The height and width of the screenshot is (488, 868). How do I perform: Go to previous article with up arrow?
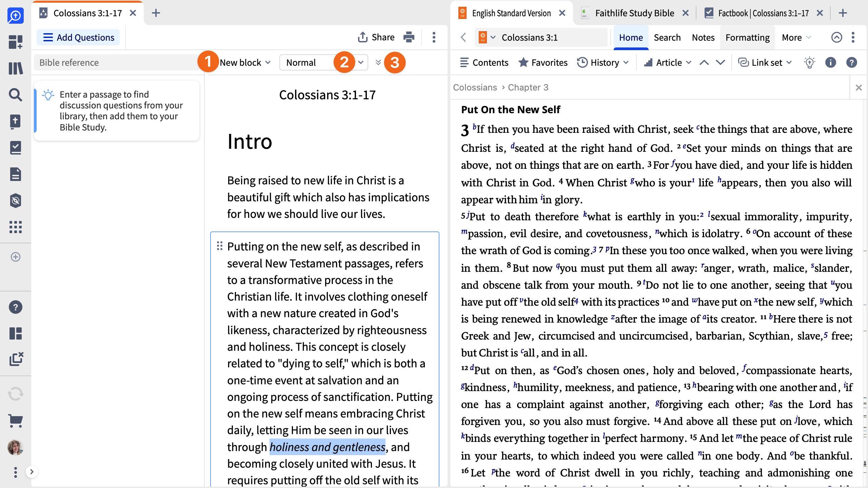[704, 63]
